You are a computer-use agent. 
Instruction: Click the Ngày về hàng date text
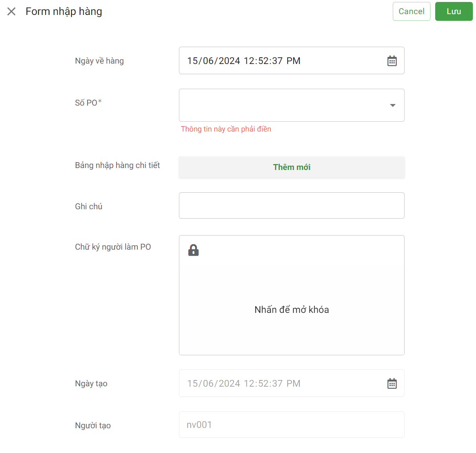click(x=244, y=61)
